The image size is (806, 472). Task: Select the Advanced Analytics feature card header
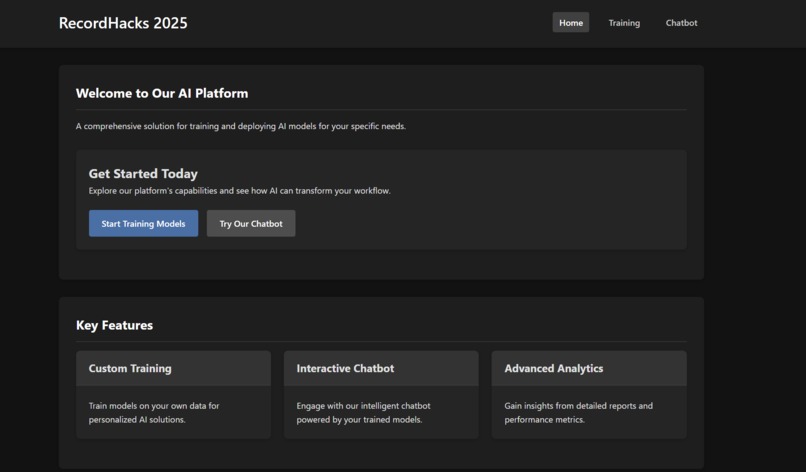[x=589, y=369]
